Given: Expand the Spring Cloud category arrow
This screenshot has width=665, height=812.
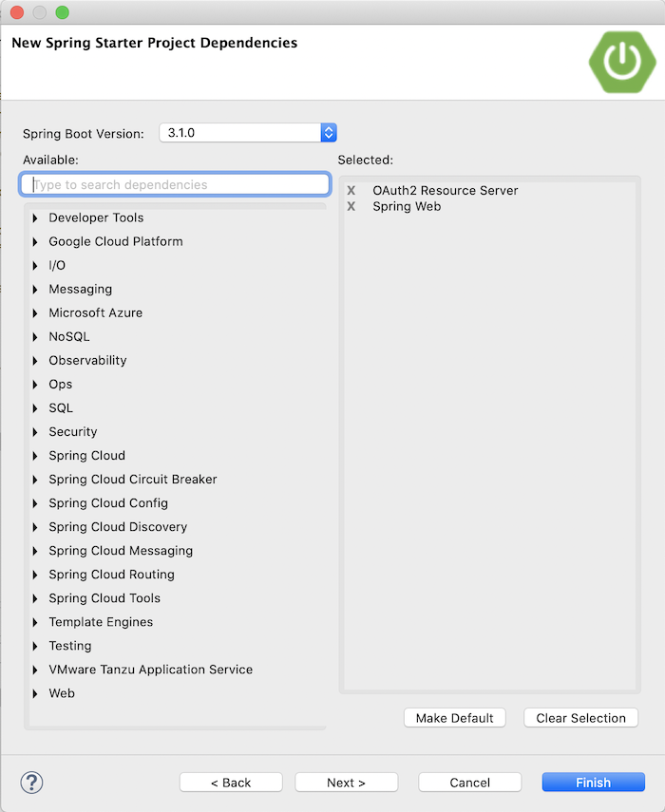Looking at the screenshot, I should point(35,456).
